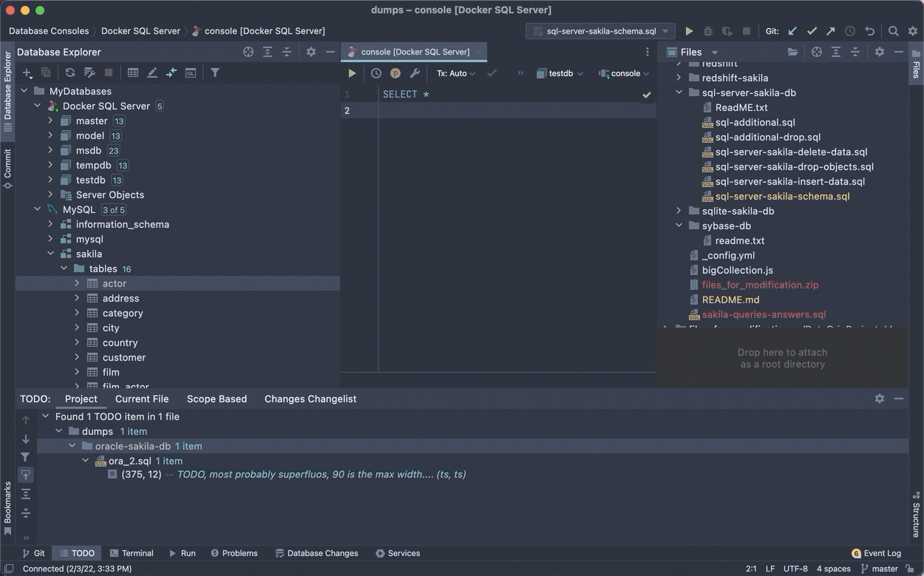Screen dimensions: 924x576
Task: Open IDE settings gear at top right
Action: click(x=913, y=31)
